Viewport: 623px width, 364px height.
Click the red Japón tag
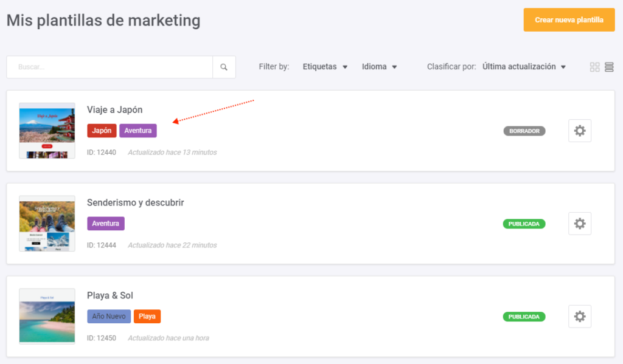point(102,131)
